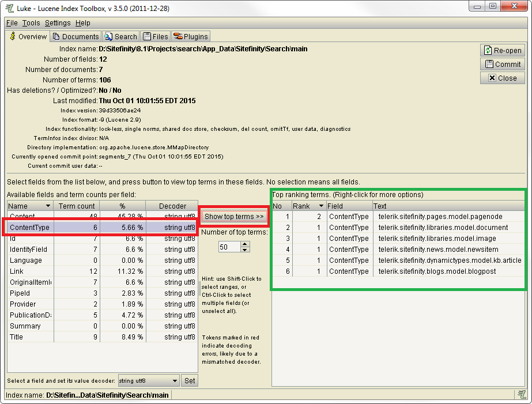This screenshot has width=532, height=404.
Task: Select the telerik.sitefinity.news.model.newsitem term row
Action: [x=438, y=250]
